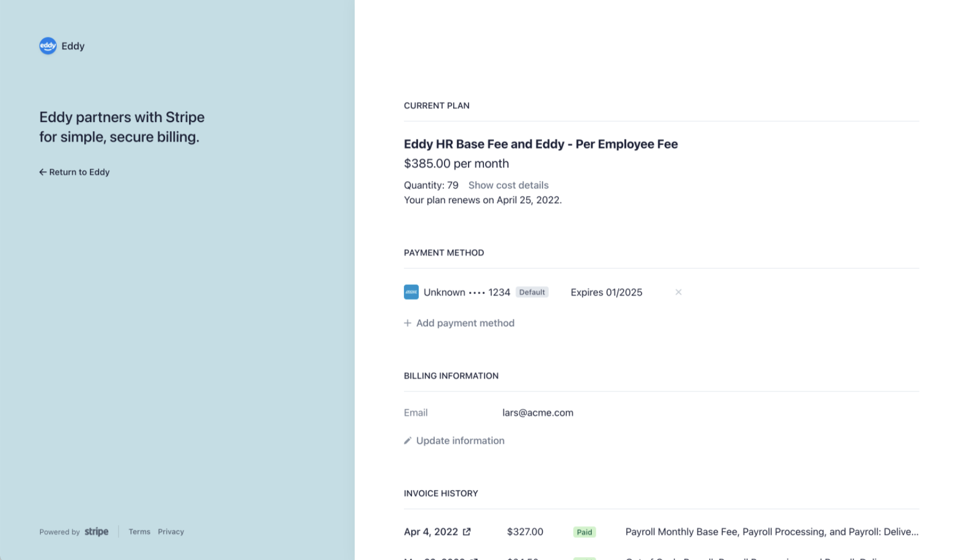967x560 pixels.
Task: Open the Apr 4, 2022 invoice date
Action: [x=431, y=532]
